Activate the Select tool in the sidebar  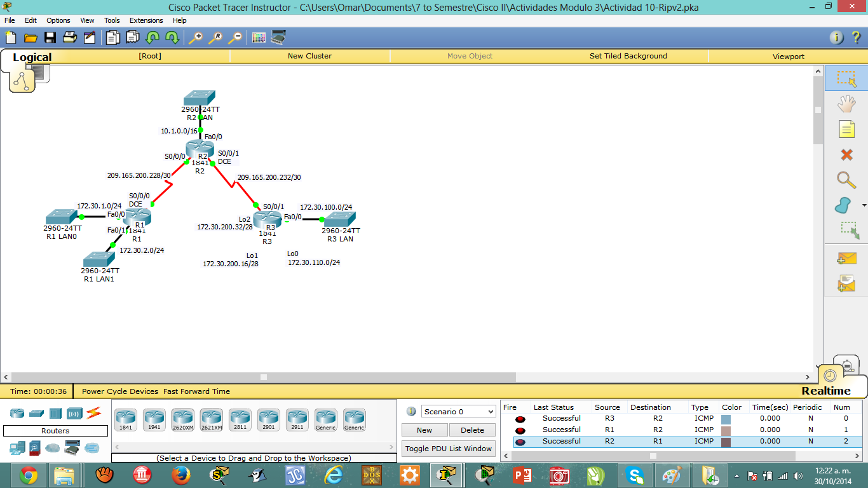pos(847,78)
